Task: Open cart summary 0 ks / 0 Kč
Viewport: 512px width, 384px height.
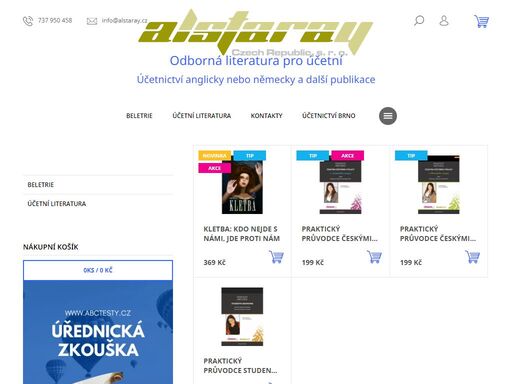Action: [98, 270]
